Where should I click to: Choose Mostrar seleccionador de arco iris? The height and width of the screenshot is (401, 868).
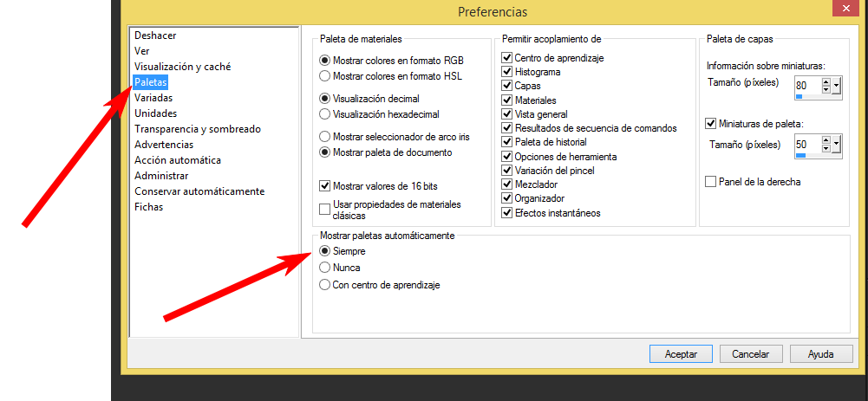pos(395,136)
